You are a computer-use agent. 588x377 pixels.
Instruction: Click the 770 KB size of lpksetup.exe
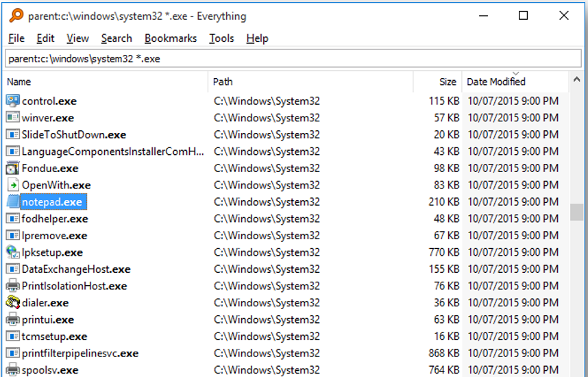[444, 252]
